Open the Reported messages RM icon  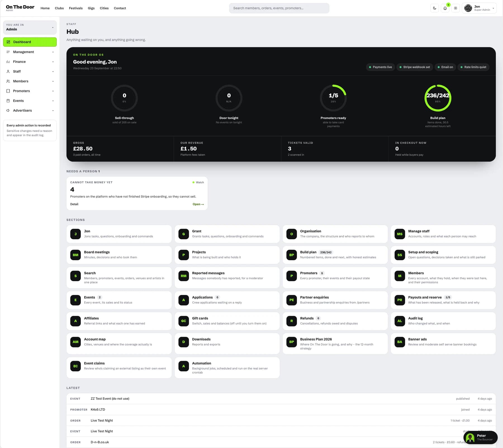coord(184,276)
